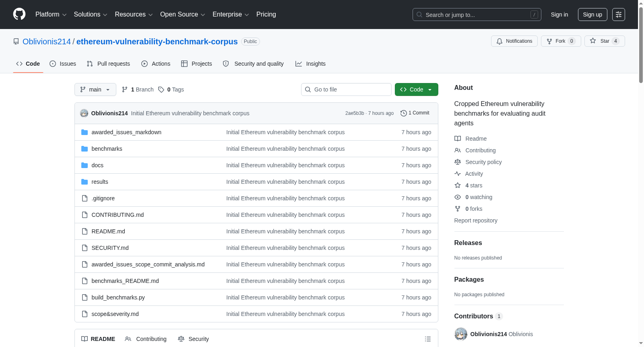Open the Security and quality tab

(253, 64)
